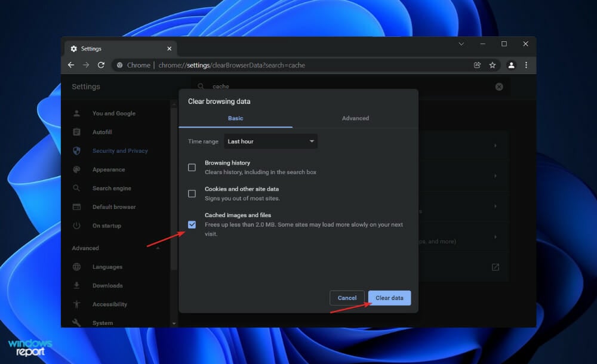Screen dimensions: 597x364
Task: Switch to the Basic tab
Action: coord(236,118)
